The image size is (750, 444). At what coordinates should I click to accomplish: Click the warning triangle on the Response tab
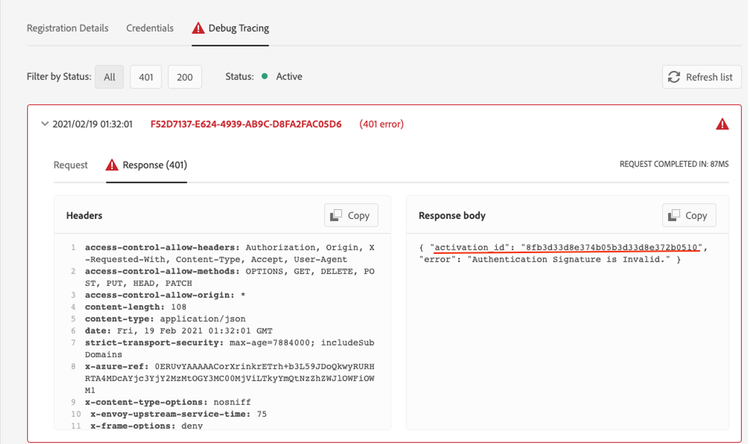(113, 165)
